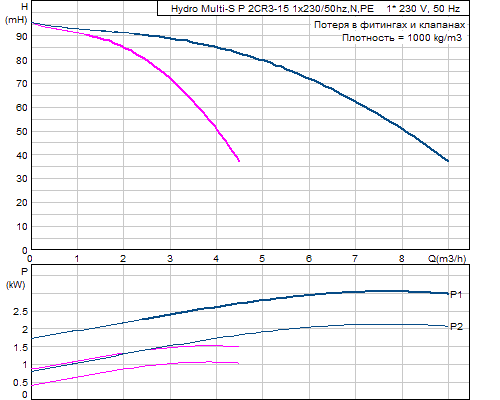Image resolution: width=500 pixels, height=400 pixels.
Task: Click the 0.5 value on the power axis
Action: (20, 383)
